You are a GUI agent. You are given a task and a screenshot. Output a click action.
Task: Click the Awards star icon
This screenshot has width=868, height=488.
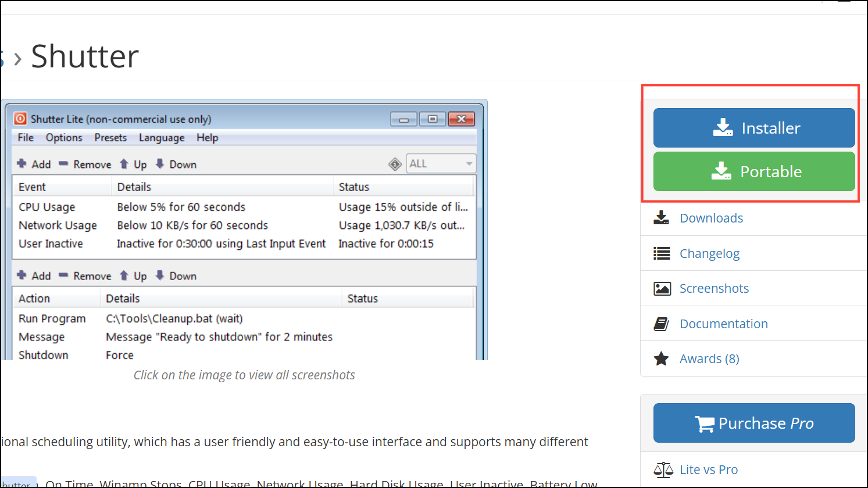coord(661,358)
